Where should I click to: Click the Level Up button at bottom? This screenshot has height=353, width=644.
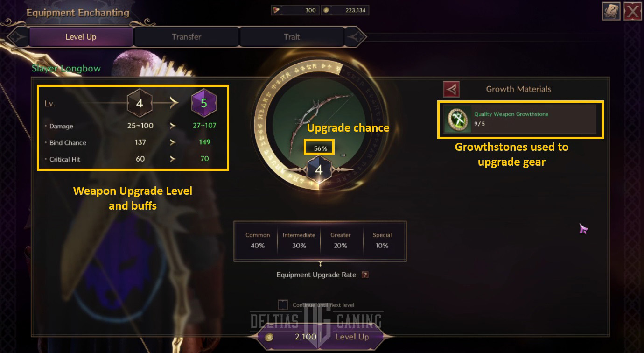[x=352, y=337]
